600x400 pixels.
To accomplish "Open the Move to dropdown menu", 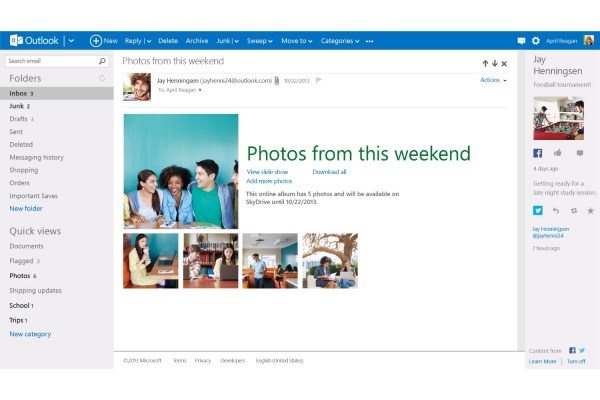I will (x=296, y=41).
